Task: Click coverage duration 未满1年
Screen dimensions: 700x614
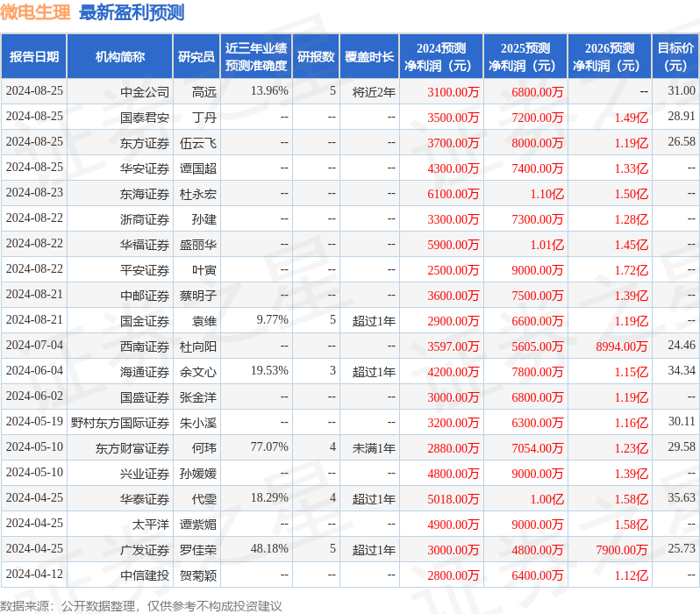Action: pos(374,448)
